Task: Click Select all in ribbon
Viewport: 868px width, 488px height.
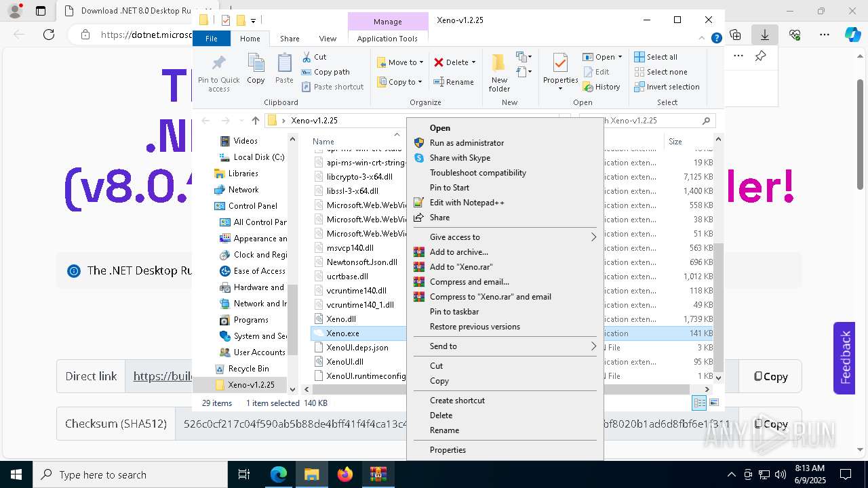Action: (656, 57)
